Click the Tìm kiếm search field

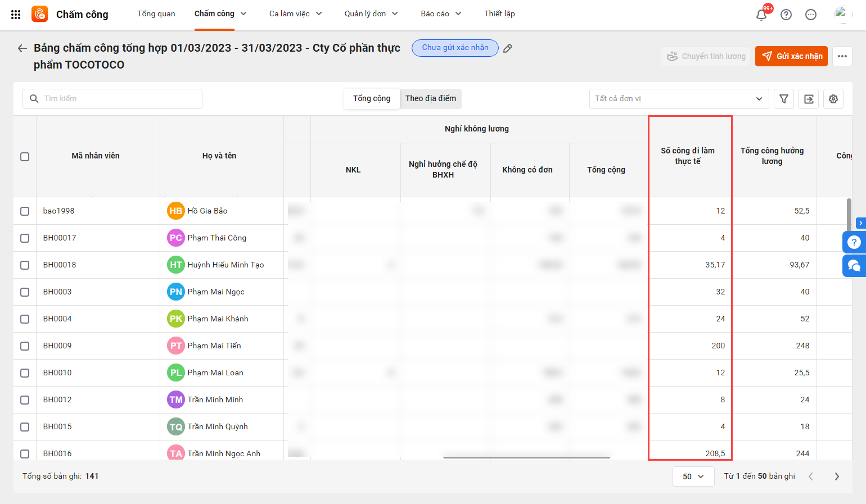click(x=112, y=99)
